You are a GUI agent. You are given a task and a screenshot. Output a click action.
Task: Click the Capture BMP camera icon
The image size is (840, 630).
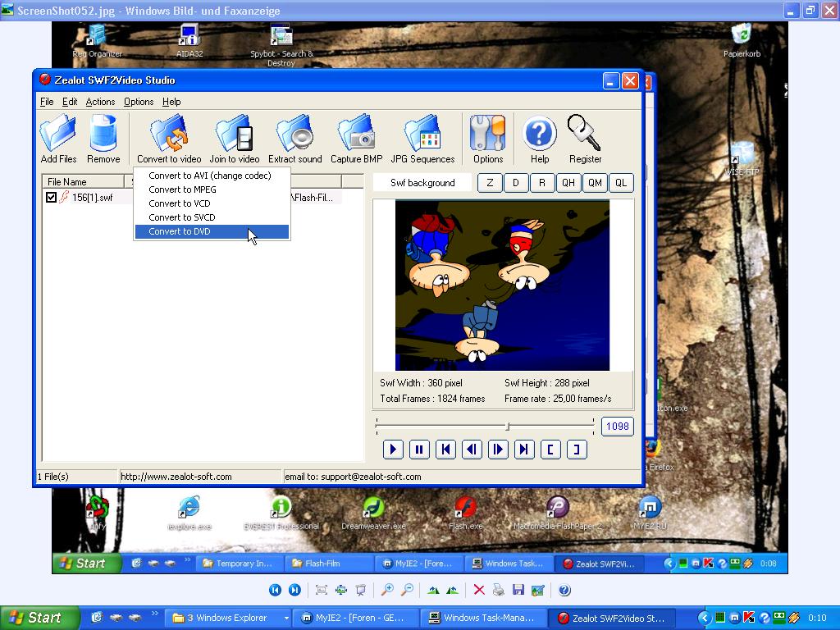356,133
